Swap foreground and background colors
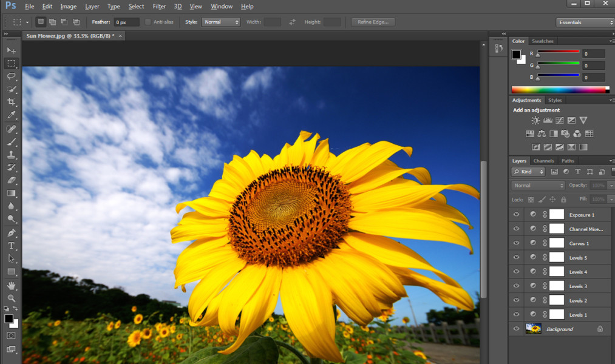The image size is (615, 364). tap(15, 309)
